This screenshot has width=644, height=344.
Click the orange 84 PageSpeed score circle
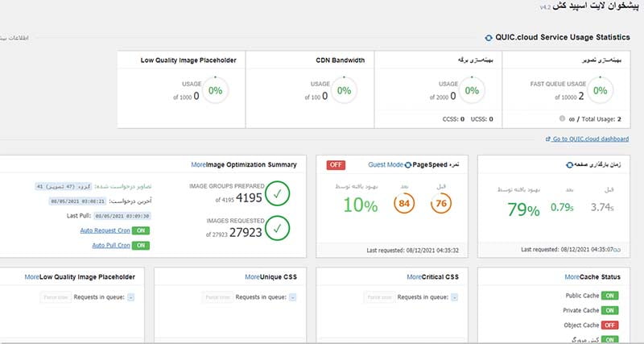[404, 204]
